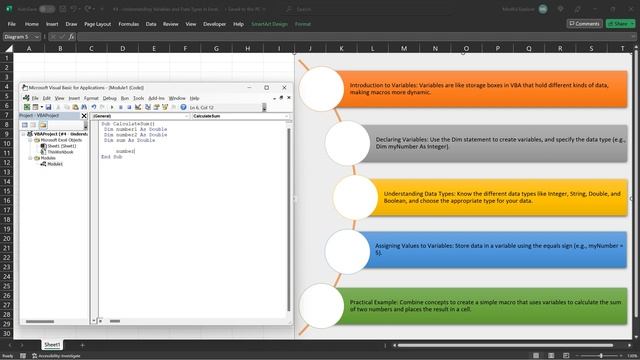Click the Comments button in Excel
Image resolution: width=640 pixels, height=360 pixels.
[584, 24]
